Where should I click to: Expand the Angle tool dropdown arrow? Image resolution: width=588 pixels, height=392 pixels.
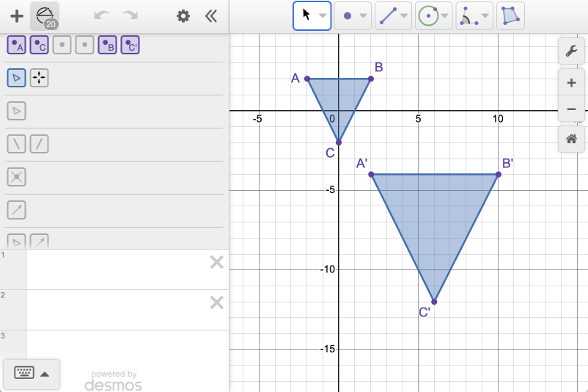pyautogui.click(x=485, y=15)
